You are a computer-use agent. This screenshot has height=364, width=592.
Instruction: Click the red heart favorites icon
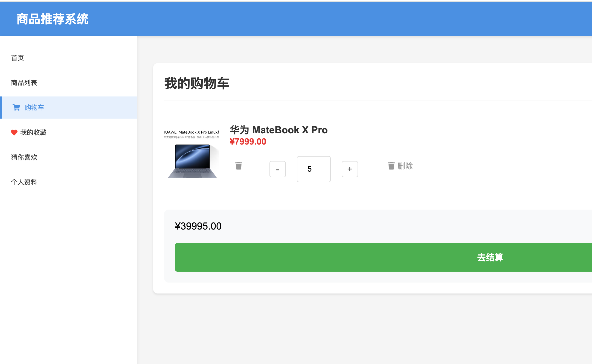point(14,133)
